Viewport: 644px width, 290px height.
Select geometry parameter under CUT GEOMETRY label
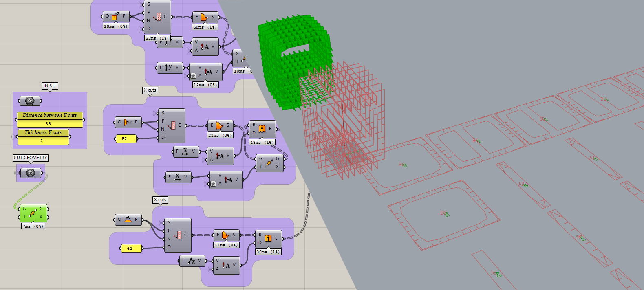click(30, 173)
